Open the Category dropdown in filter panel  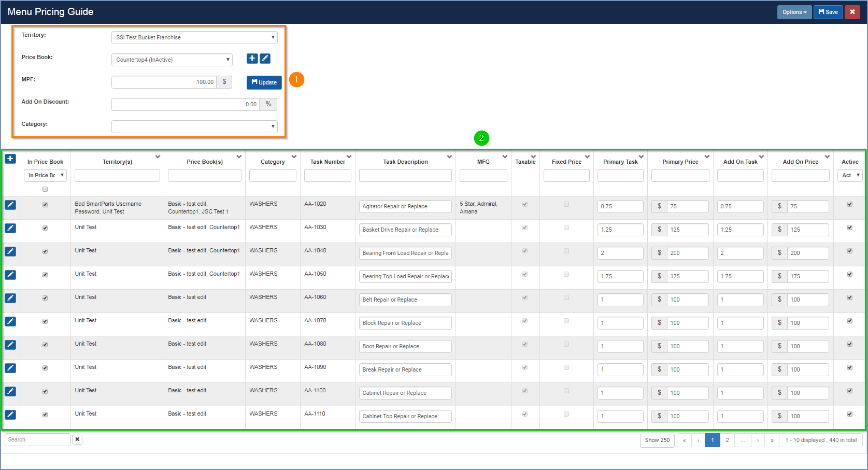(194, 126)
